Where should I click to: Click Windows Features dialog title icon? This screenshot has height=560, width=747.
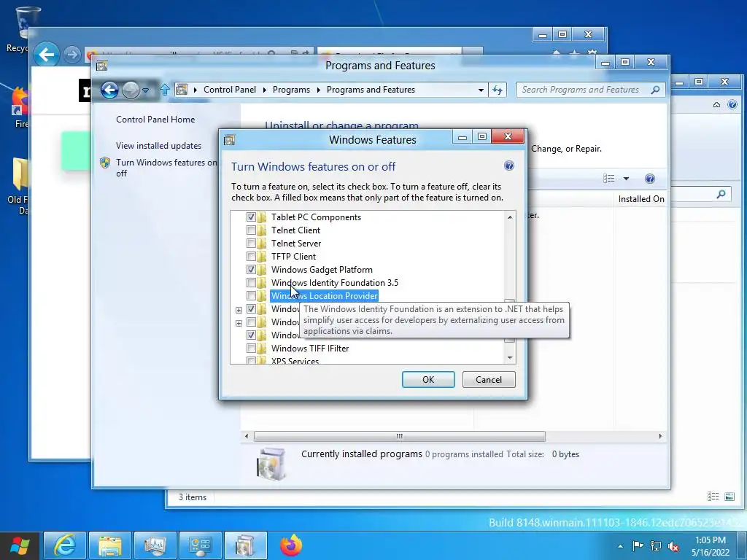(x=230, y=139)
